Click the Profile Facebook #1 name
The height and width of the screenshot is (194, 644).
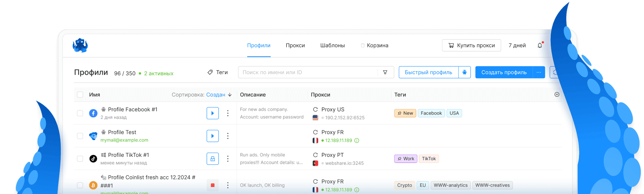point(133,109)
